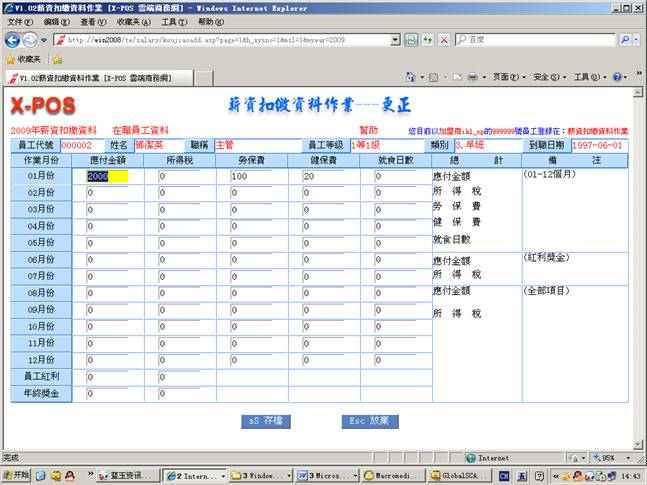Click the browser Back arrow button
The height and width of the screenshot is (485, 647).
(x=13, y=39)
